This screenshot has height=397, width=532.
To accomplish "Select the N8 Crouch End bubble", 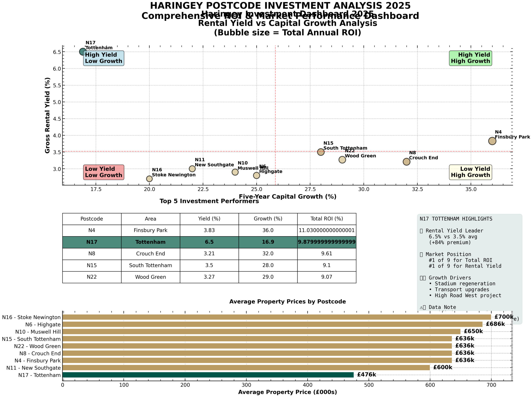I will 406,161.
